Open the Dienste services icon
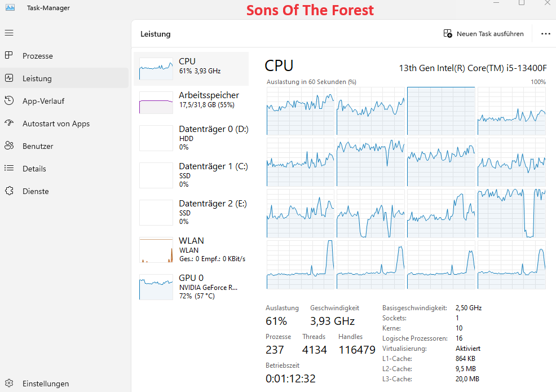 pyautogui.click(x=9, y=191)
